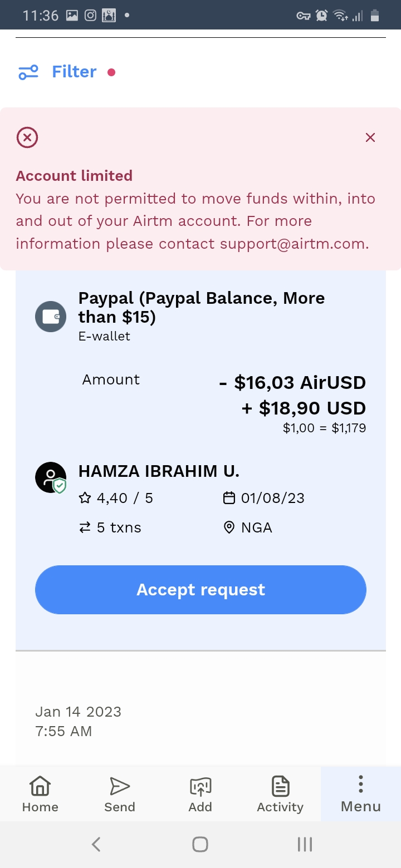
Task: Open the Filter options
Action: pos(74,72)
